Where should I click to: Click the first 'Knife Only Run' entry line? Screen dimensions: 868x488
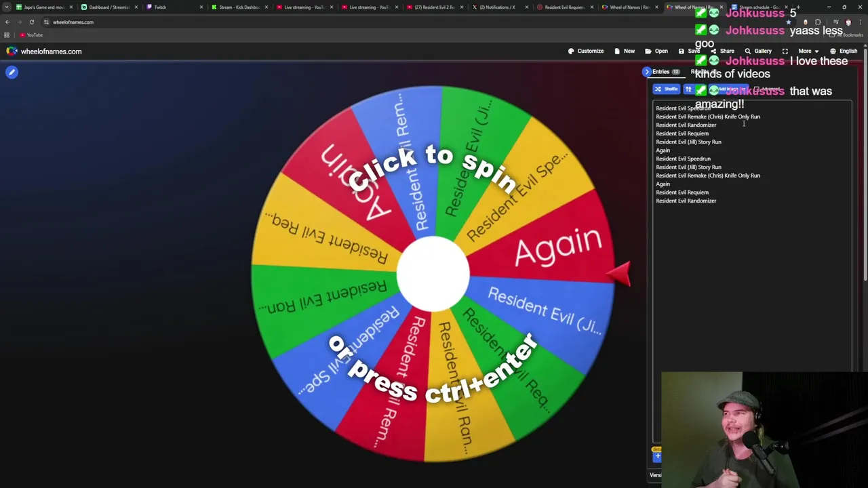(707, 117)
